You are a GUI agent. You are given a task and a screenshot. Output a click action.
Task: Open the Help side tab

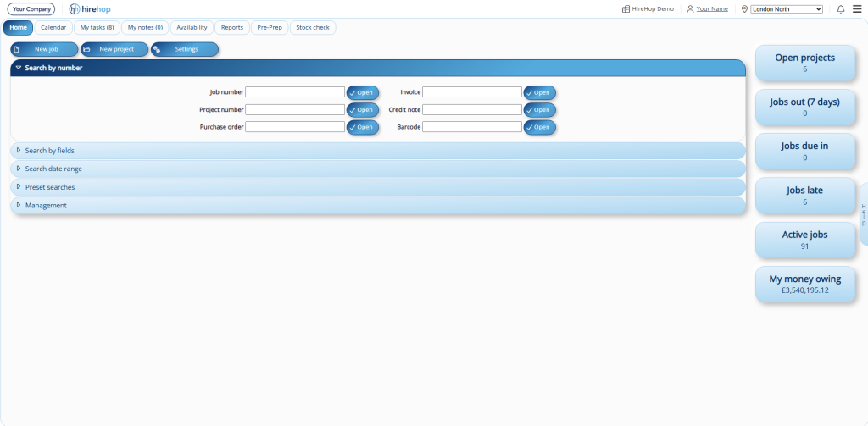[864, 214]
